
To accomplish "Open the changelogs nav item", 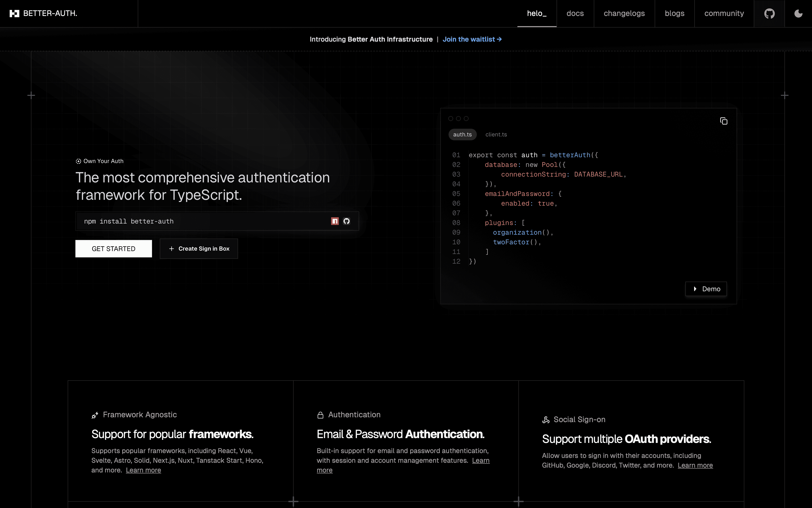I will click(x=624, y=14).
